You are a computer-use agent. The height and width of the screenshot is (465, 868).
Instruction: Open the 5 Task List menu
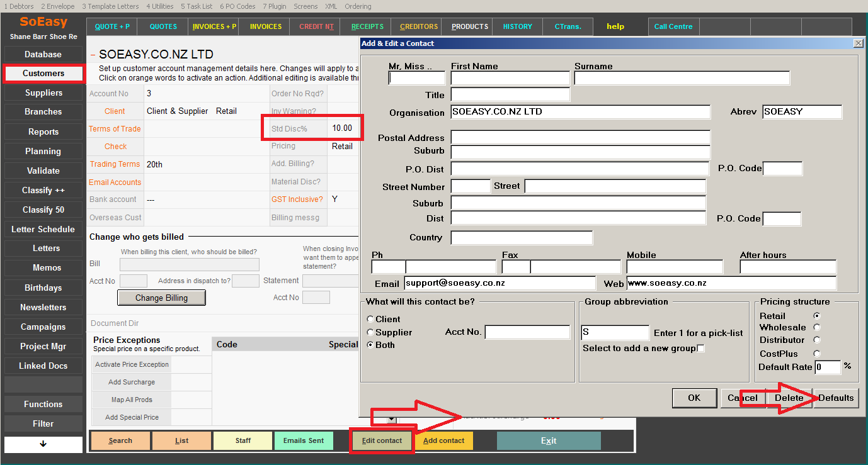point(197,6)
